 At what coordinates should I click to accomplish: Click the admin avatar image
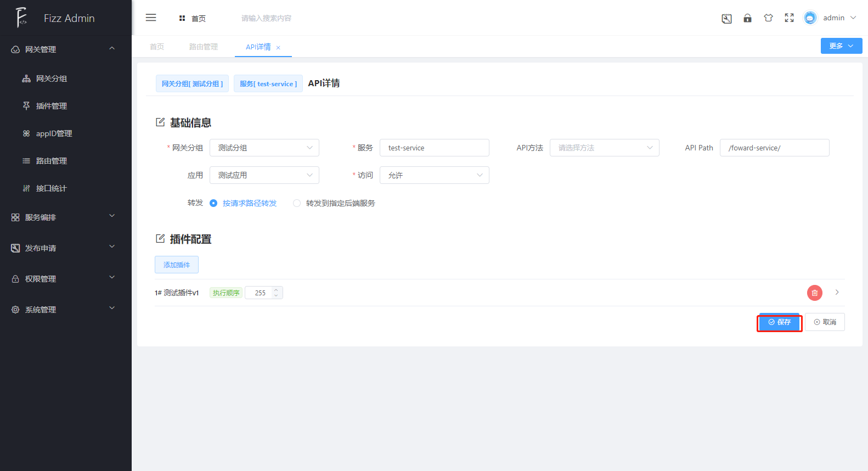pos(810,18)
